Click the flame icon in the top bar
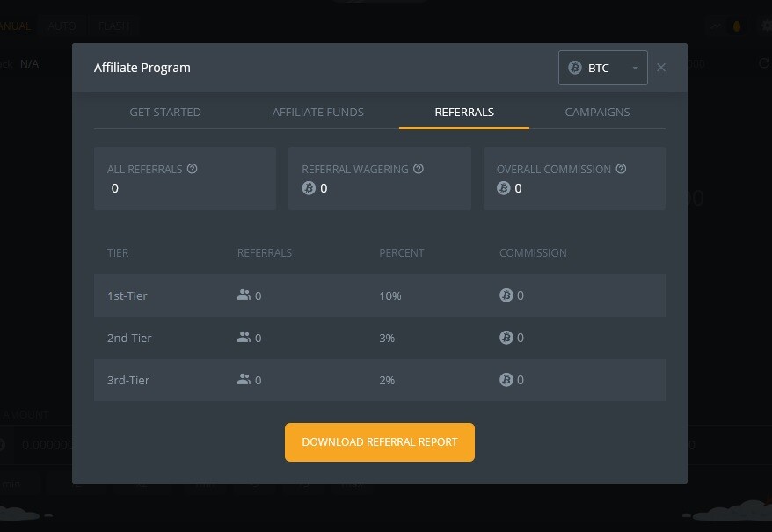This screenshot has height=532, width=772. point(737,26)
